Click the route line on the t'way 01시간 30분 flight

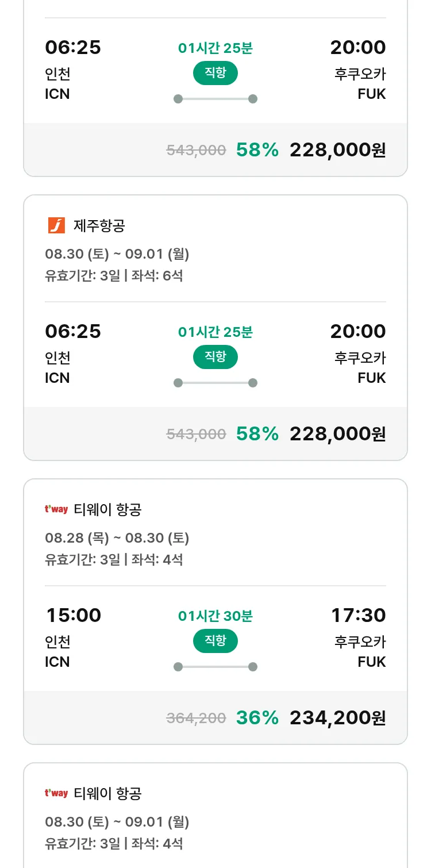pyautogui.click(x=215, y=667)
